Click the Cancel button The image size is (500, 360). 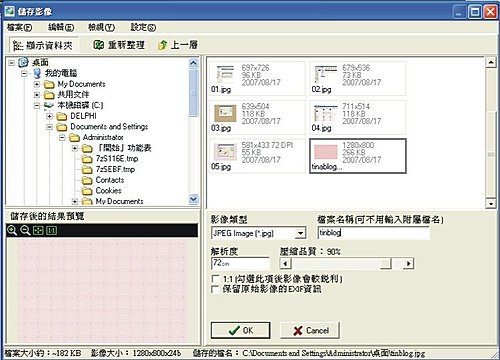tap(310, 330)
